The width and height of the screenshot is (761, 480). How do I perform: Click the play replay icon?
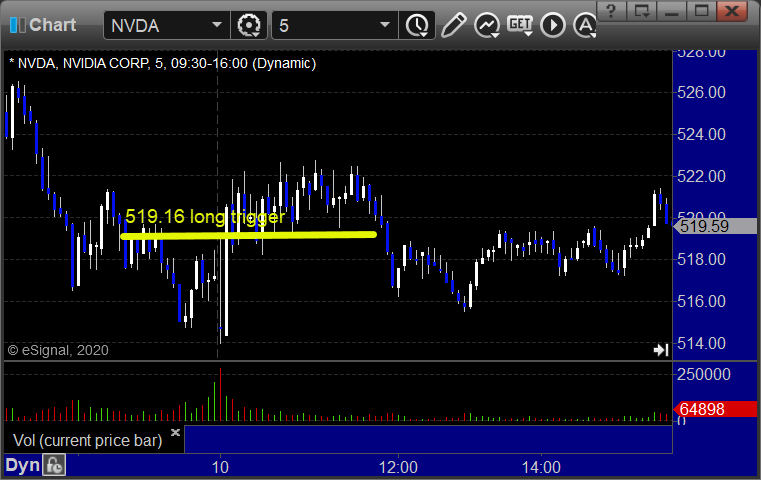coord(553,25)
